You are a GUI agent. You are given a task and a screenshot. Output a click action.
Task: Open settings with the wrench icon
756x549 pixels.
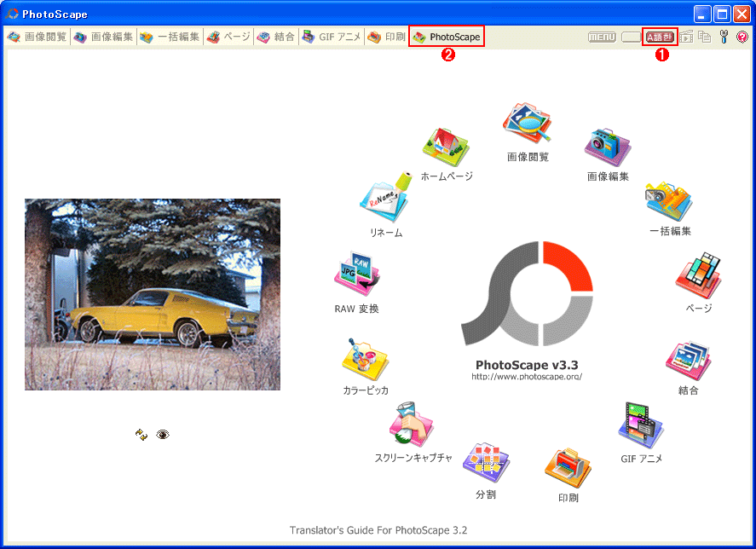(x=724, y=37)
